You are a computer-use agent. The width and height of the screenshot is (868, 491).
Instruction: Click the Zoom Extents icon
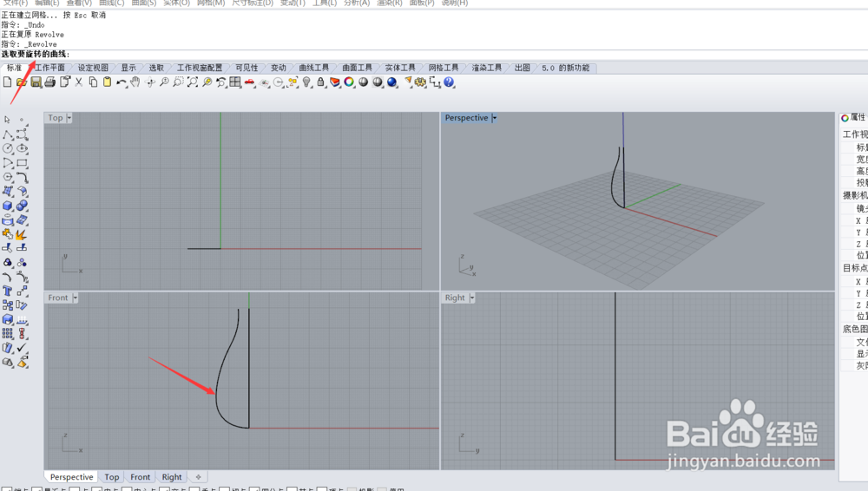click(193, 82)
